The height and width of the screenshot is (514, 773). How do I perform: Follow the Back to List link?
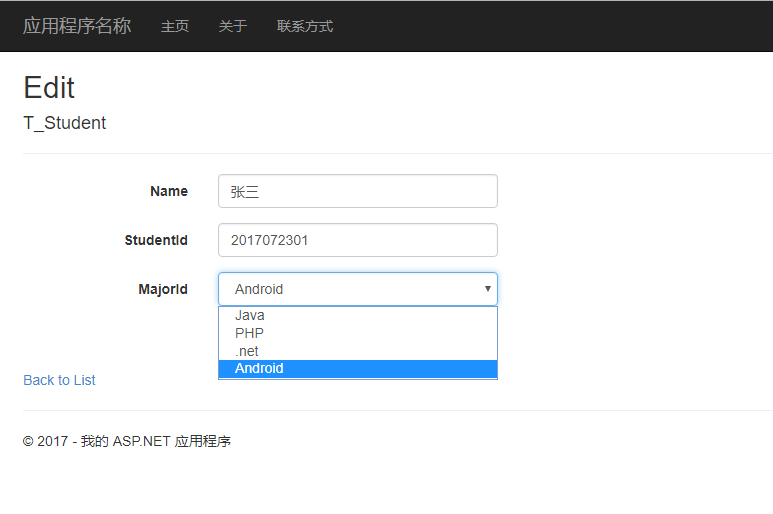coord(59,380)
